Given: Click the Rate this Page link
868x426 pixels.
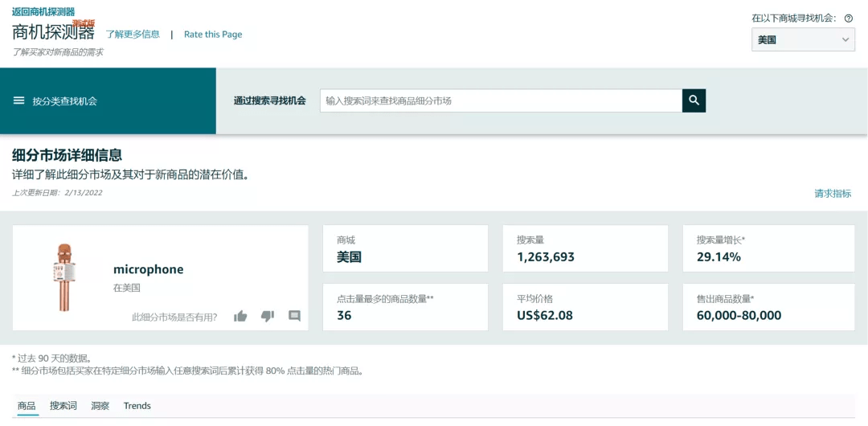Looking at the screenshot, I should coord(213,35).
